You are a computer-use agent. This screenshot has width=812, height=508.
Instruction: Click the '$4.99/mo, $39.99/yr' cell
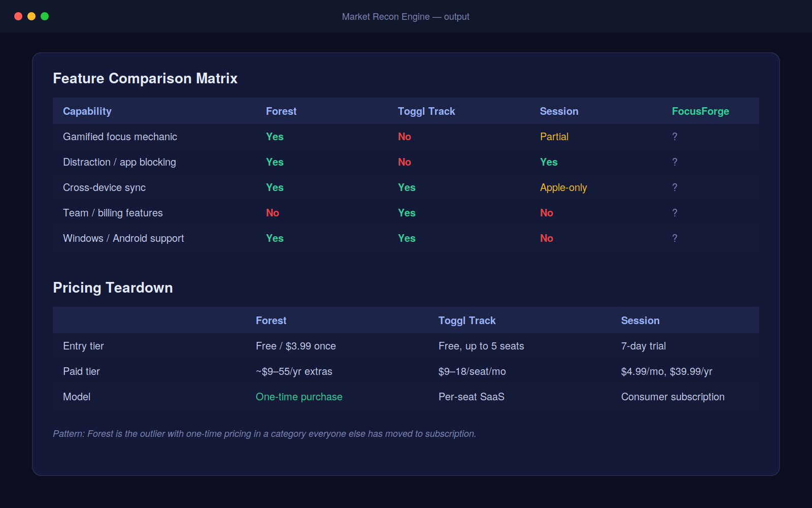[x=667, y=371]
